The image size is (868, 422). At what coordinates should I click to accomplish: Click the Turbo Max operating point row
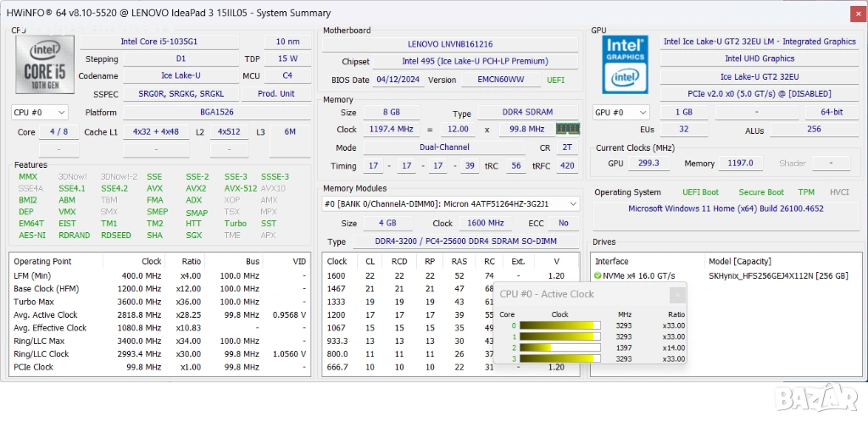click(34, 303)
